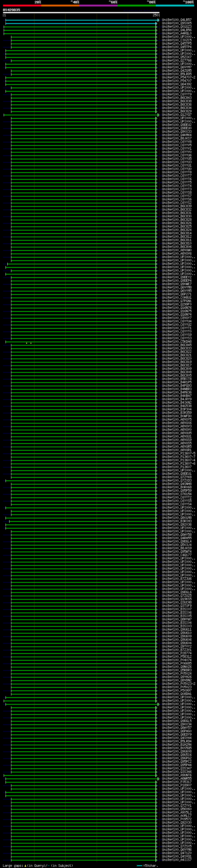The width and height of the screenshot is (197, 868).
Task: Select hit UniRef100_P13607-6
Action: [179, 463]
